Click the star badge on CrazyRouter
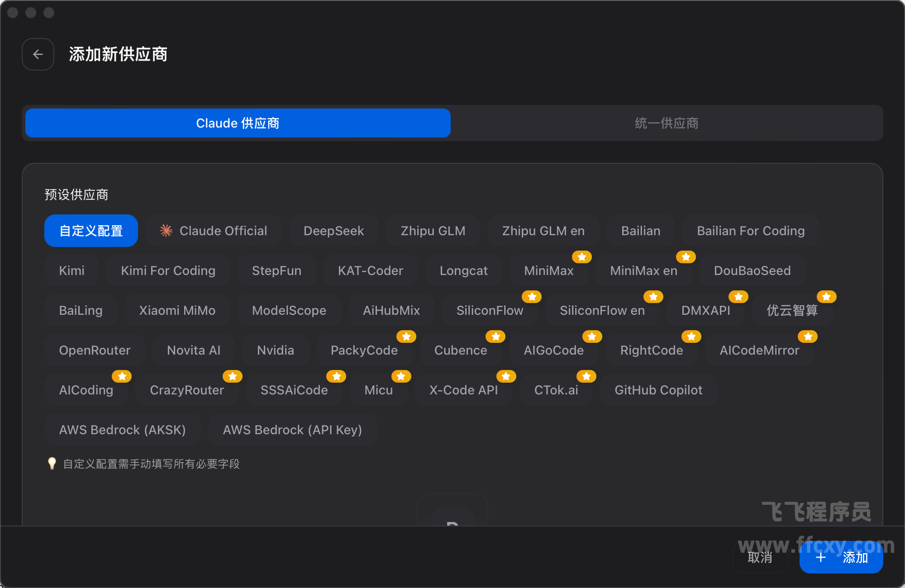 tap(233, 376)
